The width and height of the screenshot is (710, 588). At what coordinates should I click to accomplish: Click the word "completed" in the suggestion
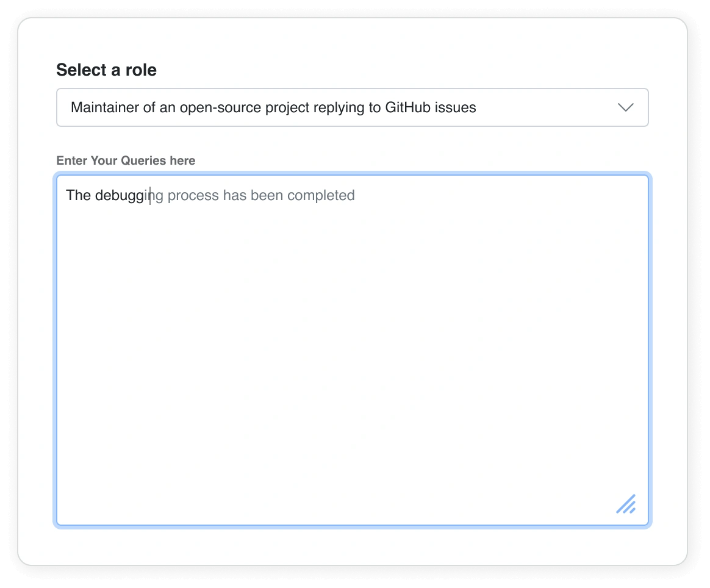click(321, 195)
